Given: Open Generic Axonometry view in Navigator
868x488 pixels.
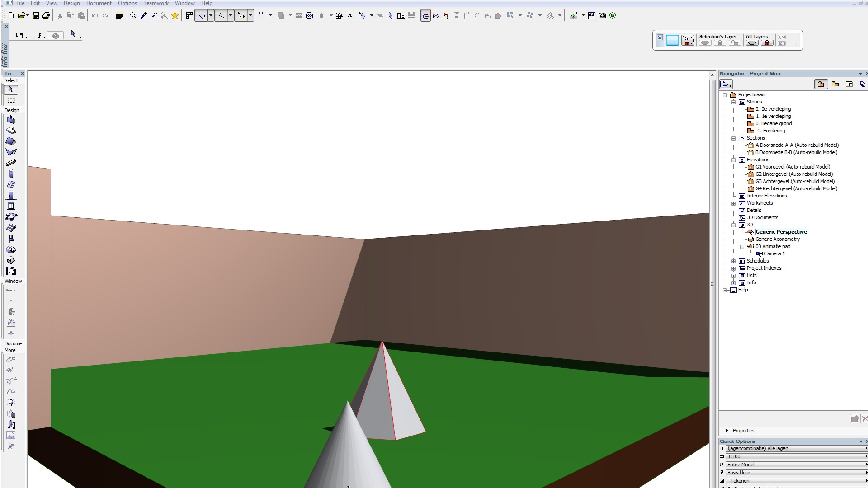Looking at the screenshot, I should click(777, 239).
